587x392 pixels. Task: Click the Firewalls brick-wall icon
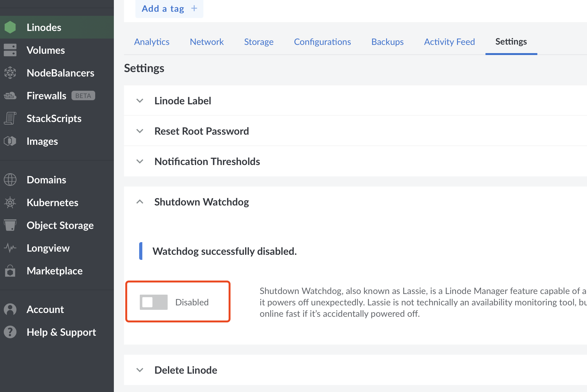tap(10, 96)
